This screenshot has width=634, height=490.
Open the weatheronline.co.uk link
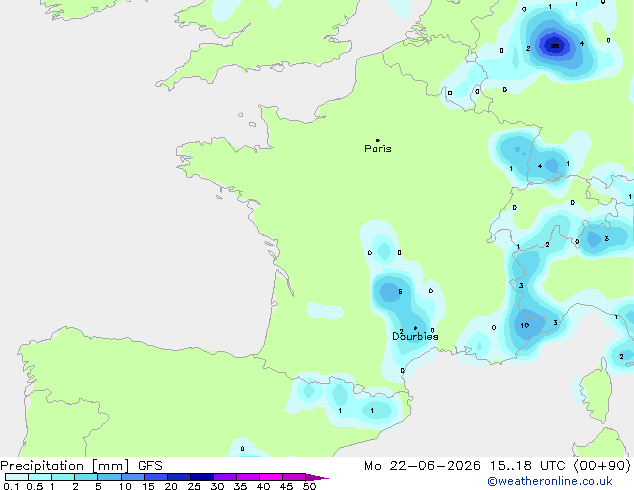click(550, 481)
